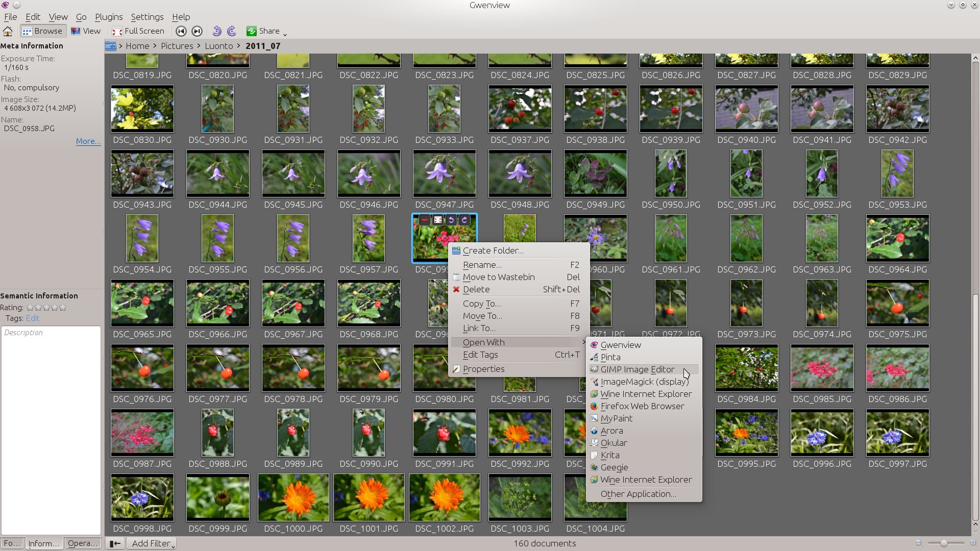Screen dimensions: 980x551
Task: Open selected thumbnail in full screen overlay button
Action: coord(438,220)
